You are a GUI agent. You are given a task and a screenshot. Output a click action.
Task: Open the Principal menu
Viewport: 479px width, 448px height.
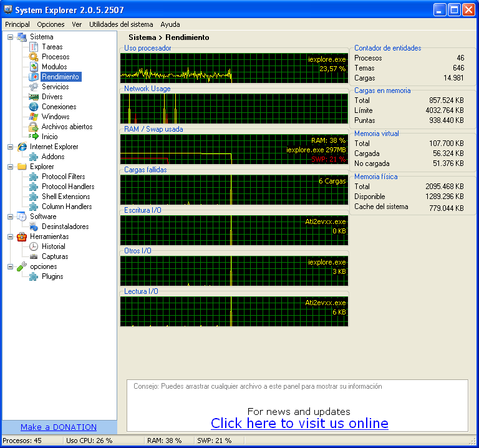tap(17, 24)
